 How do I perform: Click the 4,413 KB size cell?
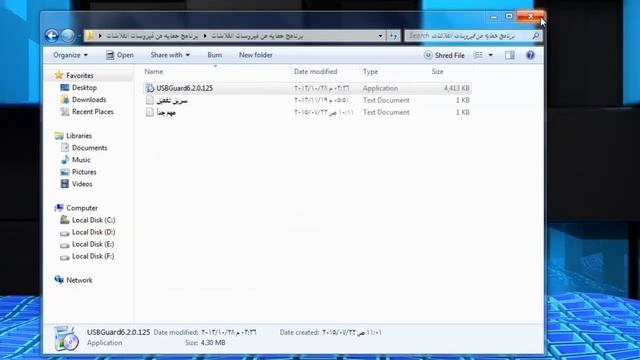tap(456, 88)
